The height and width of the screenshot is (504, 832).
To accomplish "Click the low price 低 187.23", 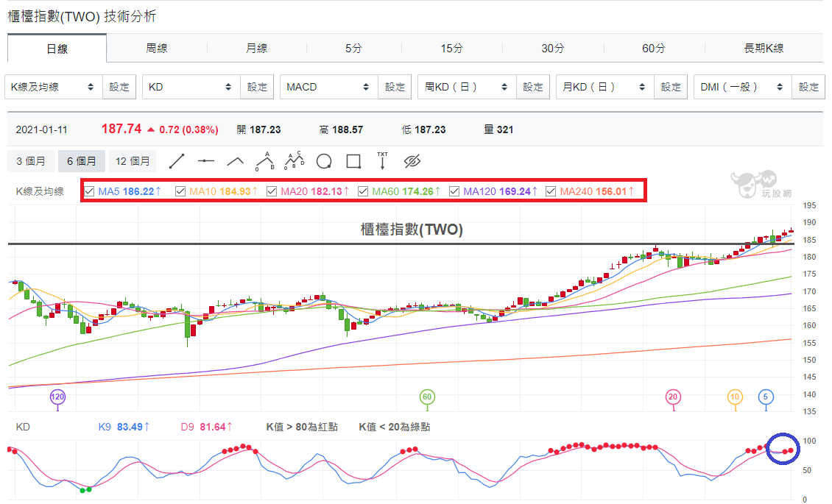I will (423, 129).
